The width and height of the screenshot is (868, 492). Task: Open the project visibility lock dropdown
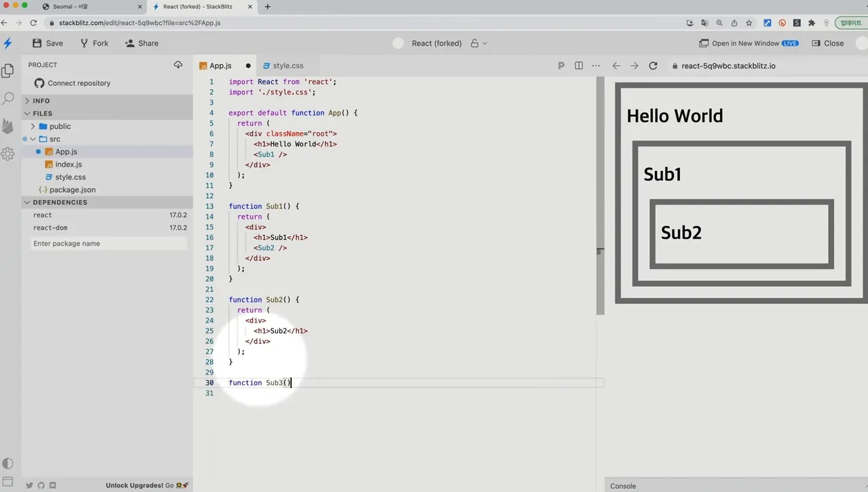tap(479, 43)
